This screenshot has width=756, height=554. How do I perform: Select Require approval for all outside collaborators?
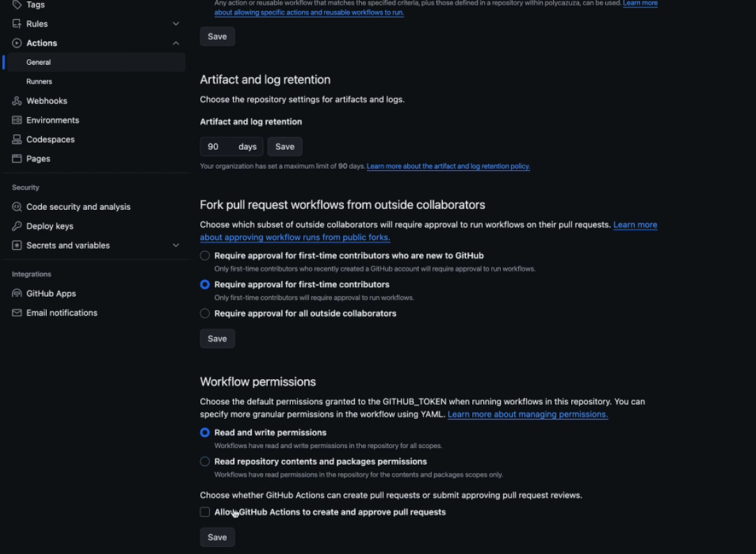[205, 314]
